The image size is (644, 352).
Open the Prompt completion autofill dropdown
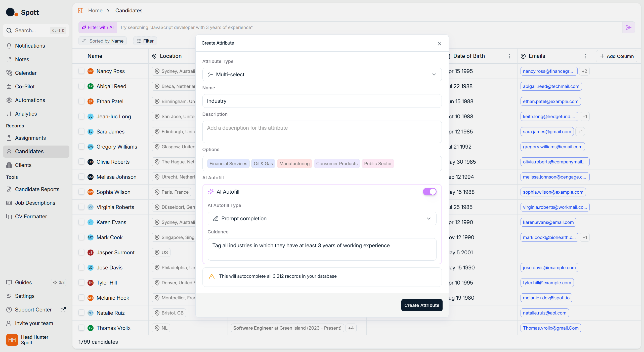click(x=322, y=219)
